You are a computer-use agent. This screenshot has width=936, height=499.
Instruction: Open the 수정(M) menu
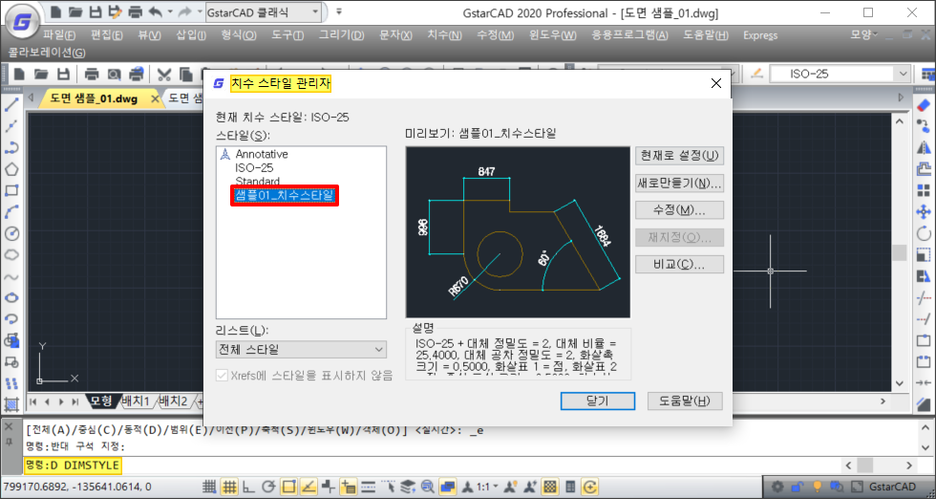click(495, 35)
